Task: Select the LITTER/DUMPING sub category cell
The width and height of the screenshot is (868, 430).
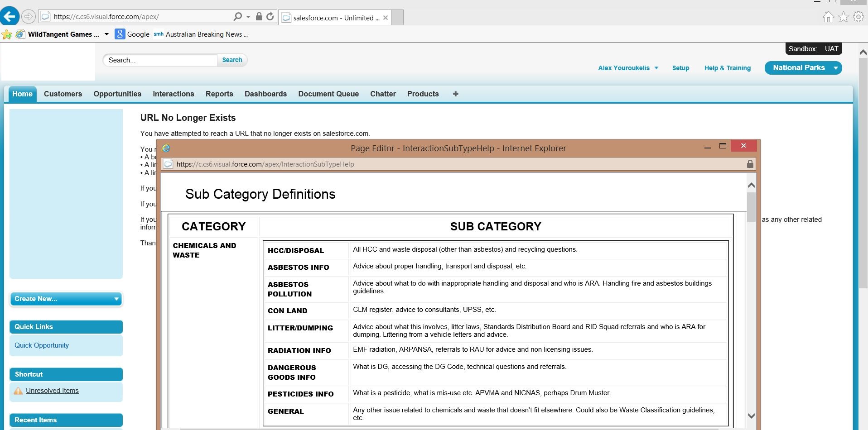Action: point(306,332)
